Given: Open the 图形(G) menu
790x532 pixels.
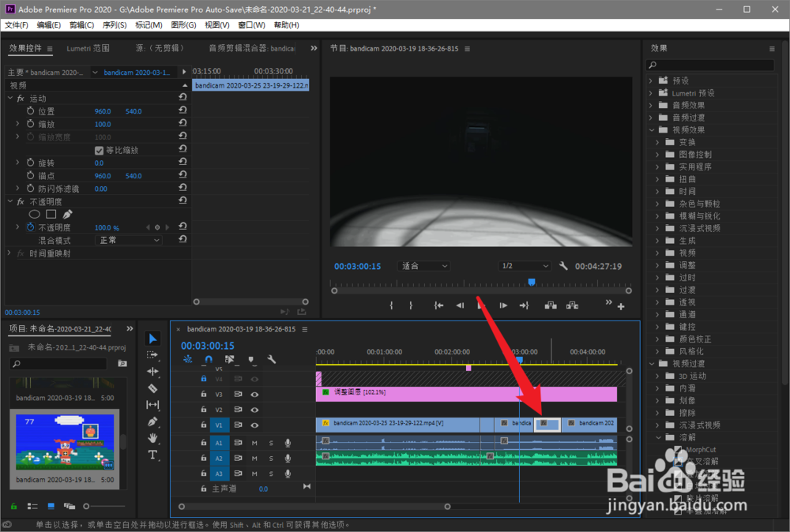Looking at the screenshot, I should (x=183, y=24).
